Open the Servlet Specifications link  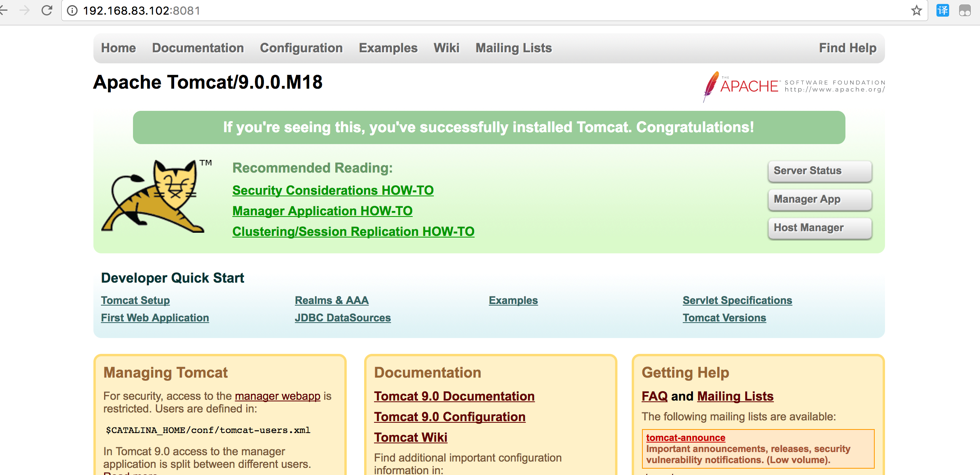[x=737, y=300]
